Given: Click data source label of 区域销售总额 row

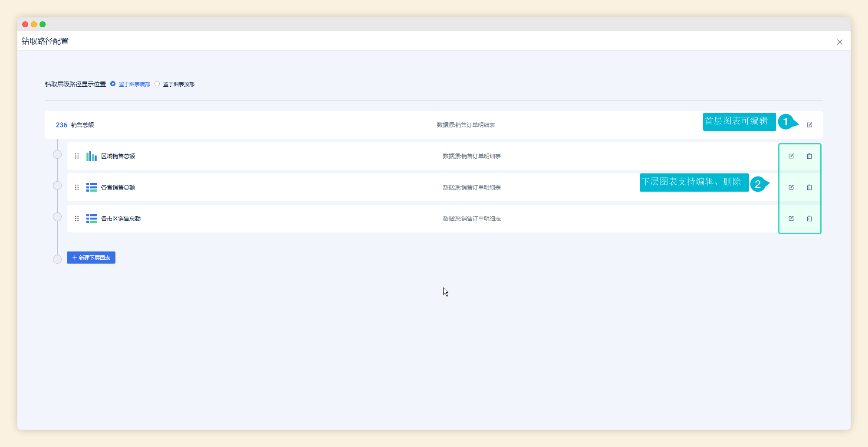Looking at the screenshot, I should point(472,156).
